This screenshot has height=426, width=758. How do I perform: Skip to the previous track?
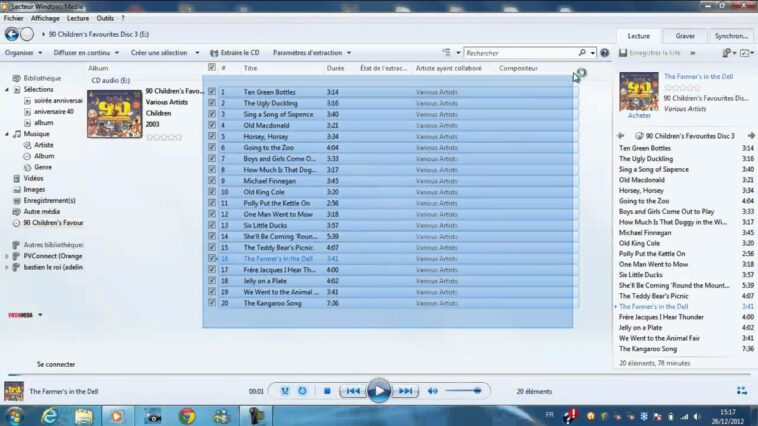353,391
